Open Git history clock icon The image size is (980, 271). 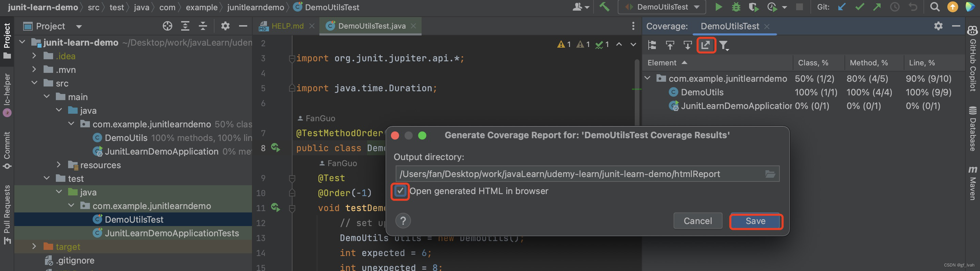tap(895, 7)
